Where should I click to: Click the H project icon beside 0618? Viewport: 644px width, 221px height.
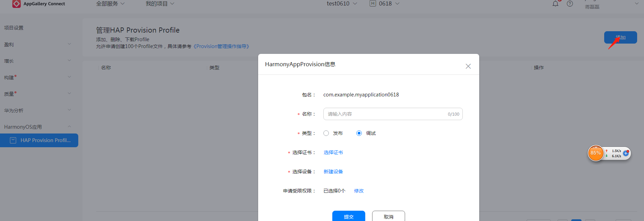(373, 3)
